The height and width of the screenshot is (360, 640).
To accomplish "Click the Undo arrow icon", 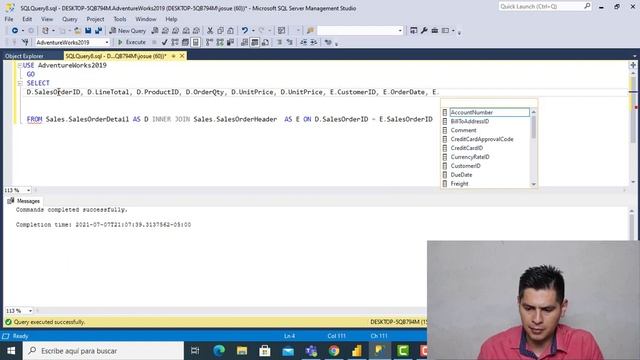I will click(244, 31).
